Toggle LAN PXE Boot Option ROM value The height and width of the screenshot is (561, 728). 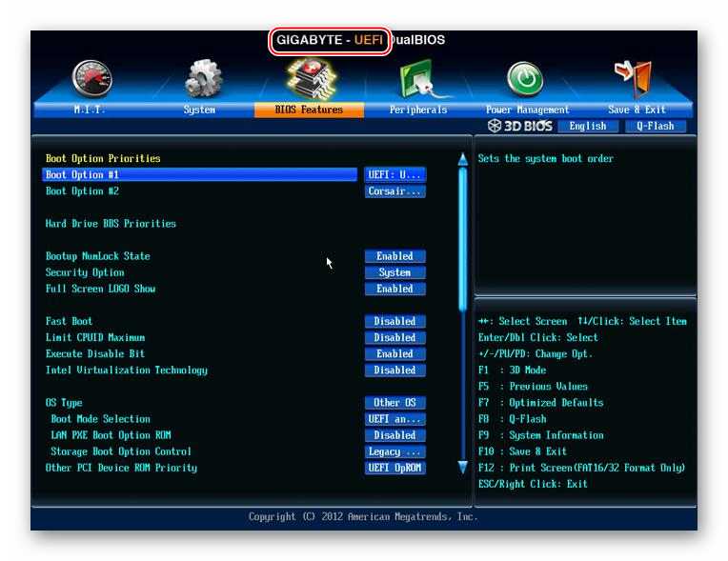(394, 435)
